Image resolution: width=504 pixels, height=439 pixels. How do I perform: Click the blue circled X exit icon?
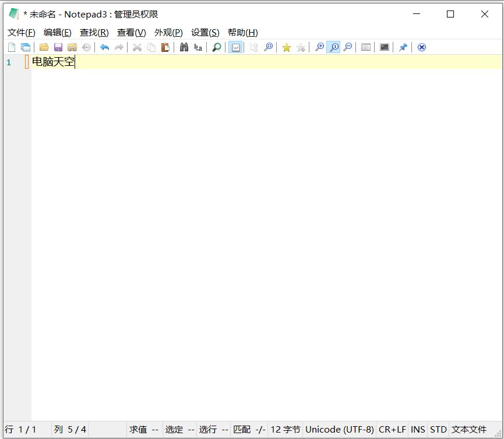422,47
